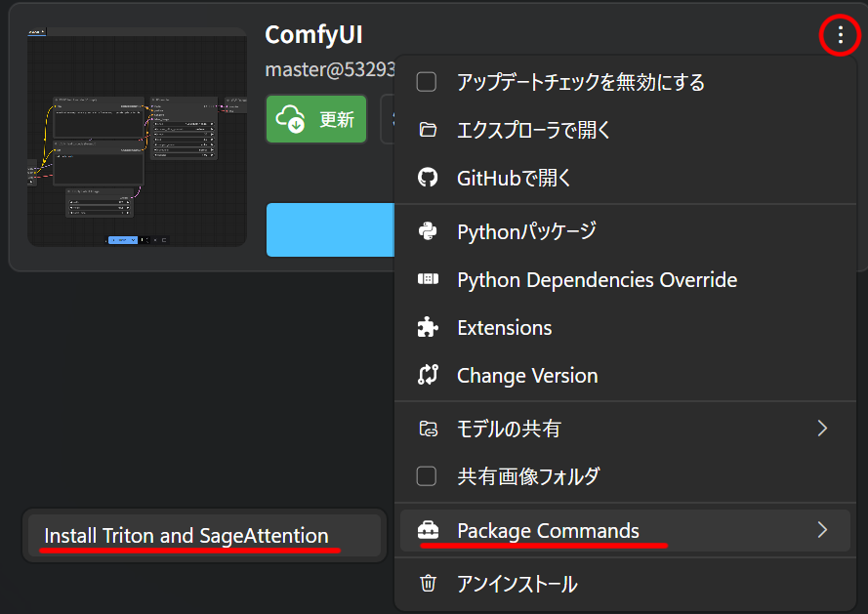Click the open folder explorer icon
This screenshot has height=614, width=868.
click(428, 130)
